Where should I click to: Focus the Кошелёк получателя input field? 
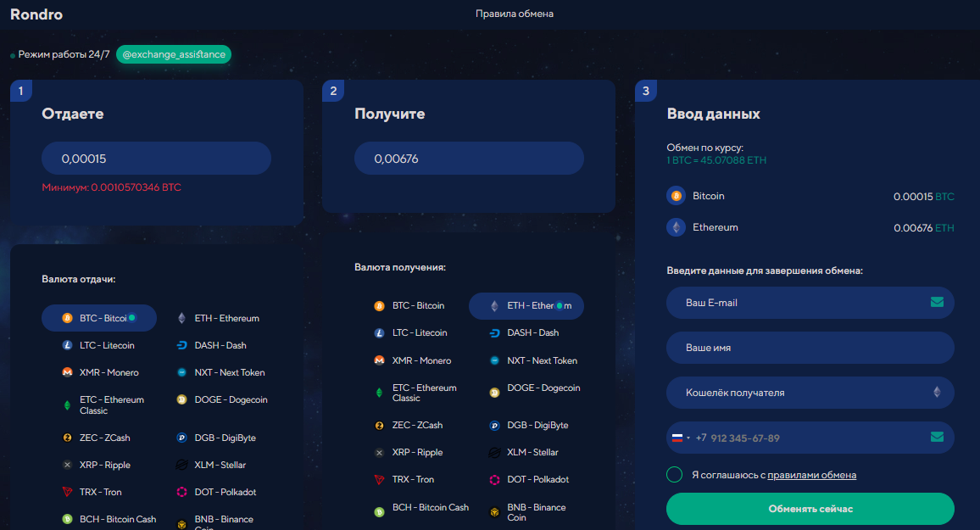click(x=810, y=393)
